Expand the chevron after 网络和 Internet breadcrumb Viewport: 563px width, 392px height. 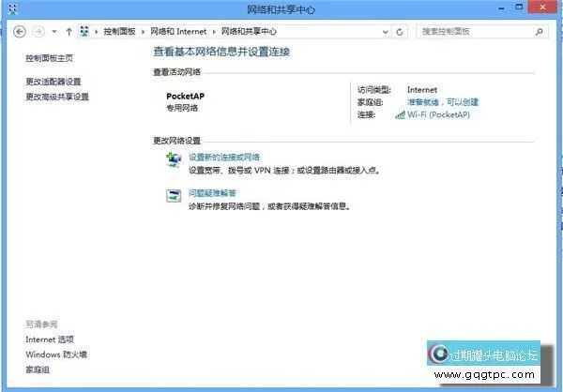click(x=214, y=32)
